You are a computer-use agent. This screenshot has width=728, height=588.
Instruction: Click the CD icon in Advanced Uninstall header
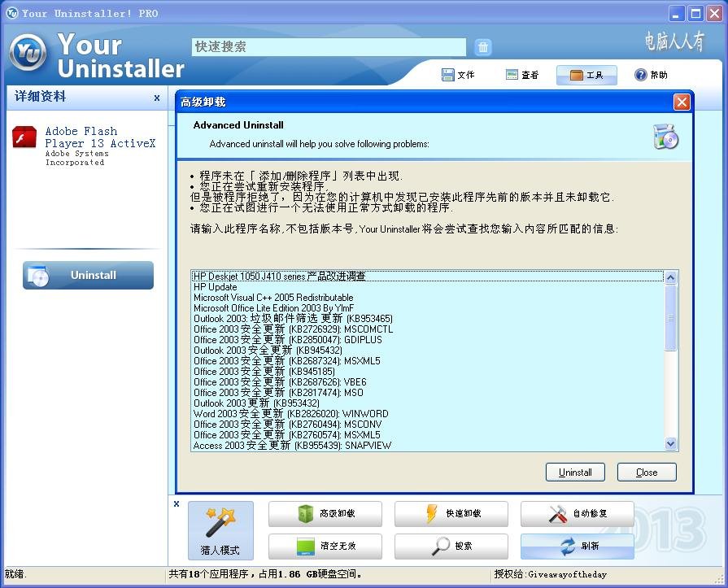[x=665, y=137]
